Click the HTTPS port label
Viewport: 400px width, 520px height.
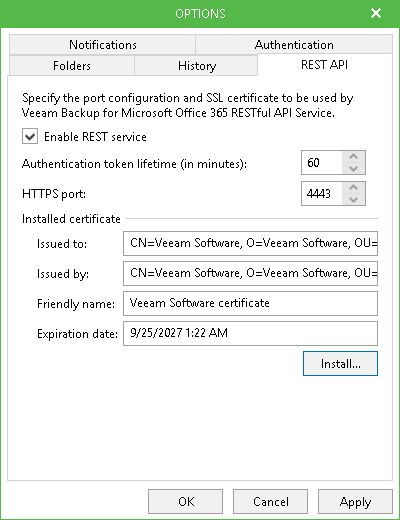pyautogui.click(x=54, y=194)
